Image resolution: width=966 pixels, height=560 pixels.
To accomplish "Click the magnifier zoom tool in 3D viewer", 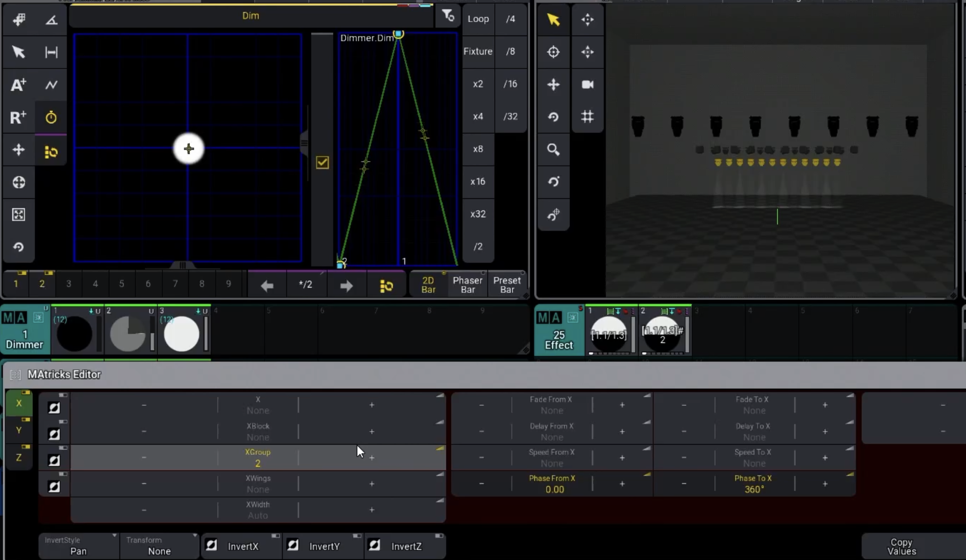I will pyautogui.click(x=553, y=149).
